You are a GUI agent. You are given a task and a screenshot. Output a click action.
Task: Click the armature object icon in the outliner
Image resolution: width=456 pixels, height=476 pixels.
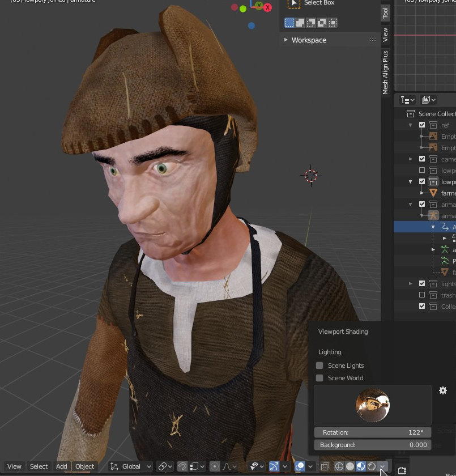pyautogui.click(x=433, y=216)
